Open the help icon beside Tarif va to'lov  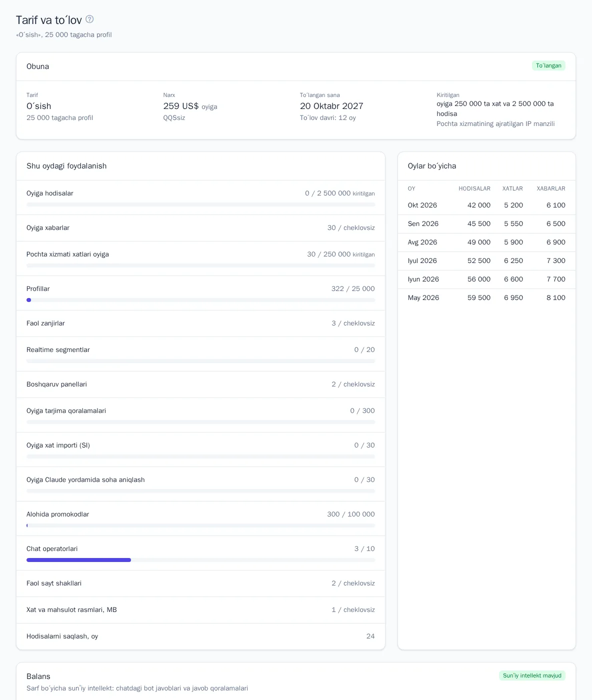89,19
